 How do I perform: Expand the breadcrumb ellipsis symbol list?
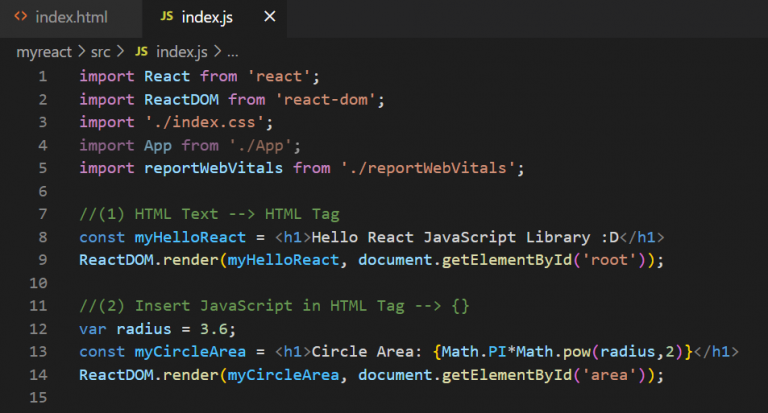click(x=233, y=50)
